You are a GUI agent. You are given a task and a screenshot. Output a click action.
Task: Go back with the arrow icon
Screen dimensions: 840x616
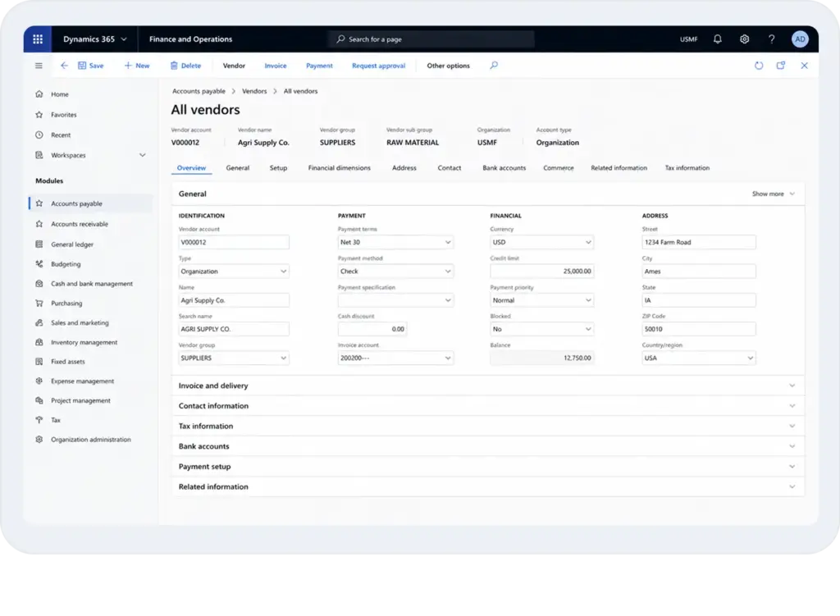click(x=64, y=66)
